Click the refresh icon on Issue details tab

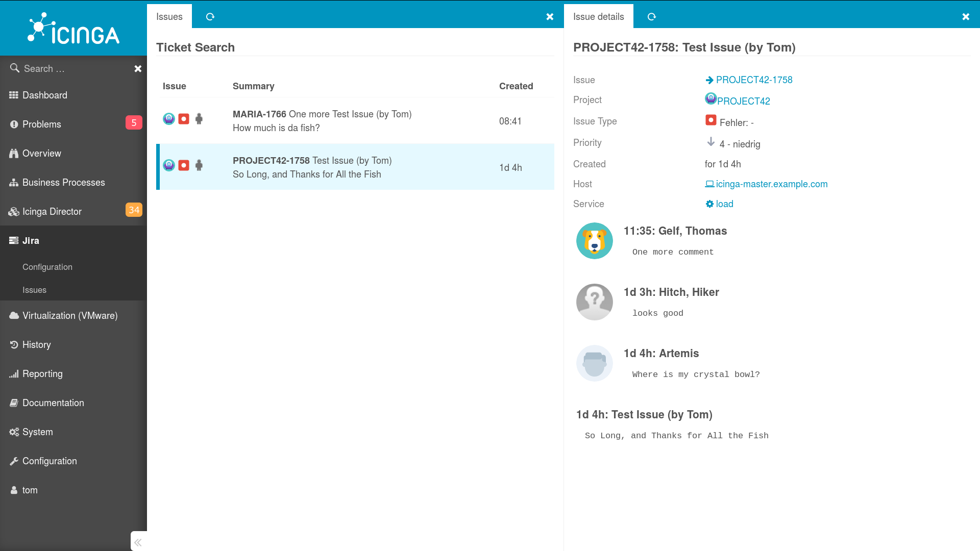[651, 16]
